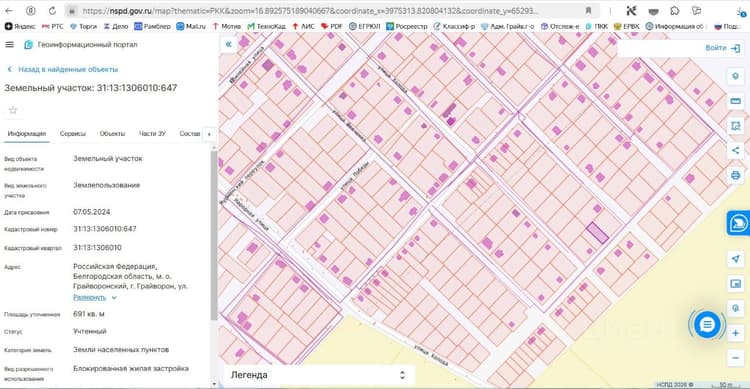Click Войти to sign in
This screenshot has width=750, height=389.
[722, 48]
